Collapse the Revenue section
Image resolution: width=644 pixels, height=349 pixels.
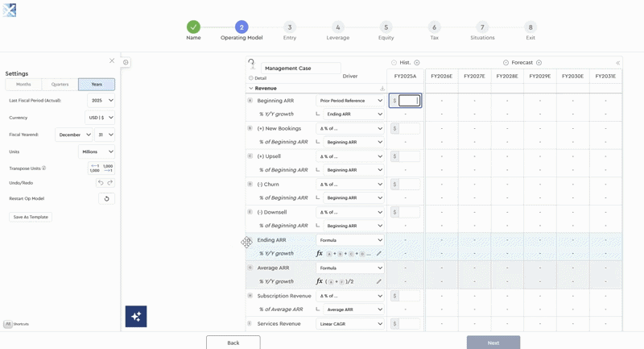[x=251, y=89]
